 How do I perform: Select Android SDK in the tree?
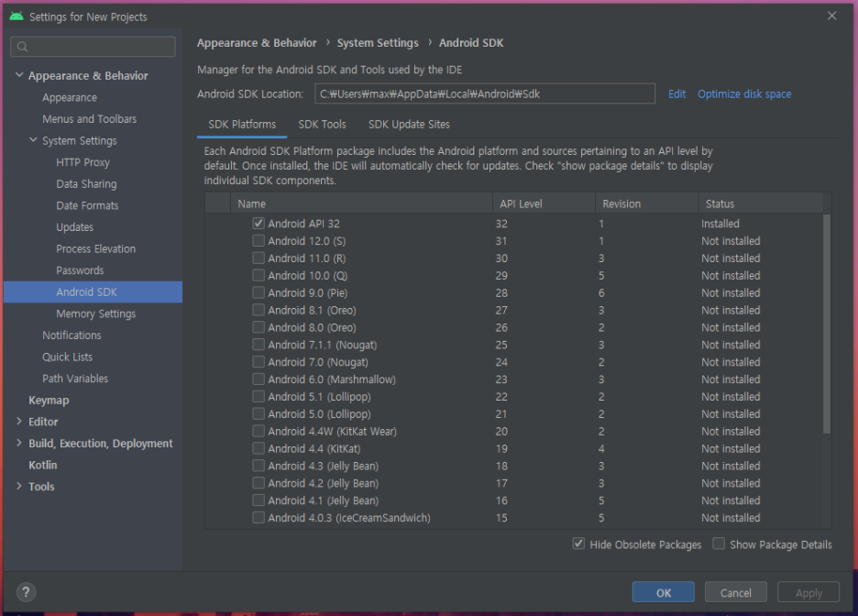click(93, 291)
